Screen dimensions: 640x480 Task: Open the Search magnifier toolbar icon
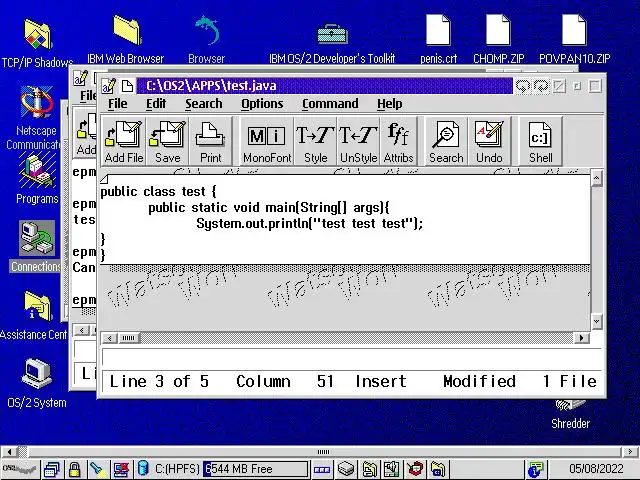[x=446, y=141]
